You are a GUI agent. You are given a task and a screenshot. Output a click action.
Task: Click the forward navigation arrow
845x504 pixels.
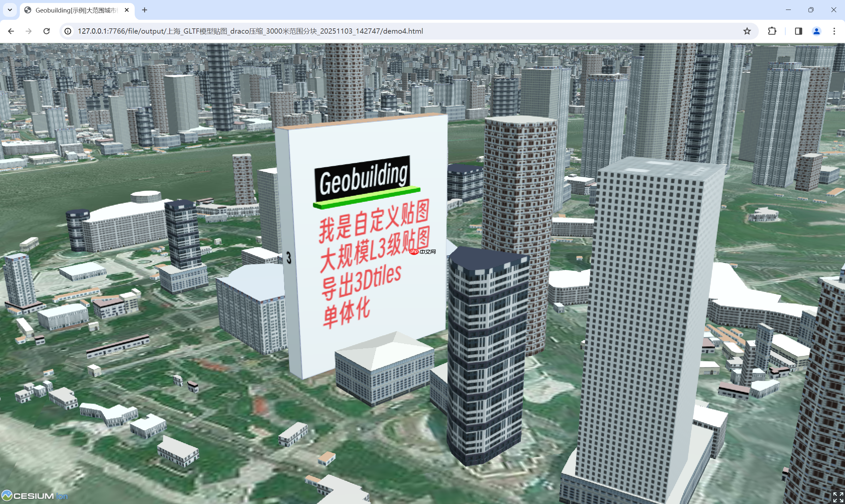pos(29,31)
